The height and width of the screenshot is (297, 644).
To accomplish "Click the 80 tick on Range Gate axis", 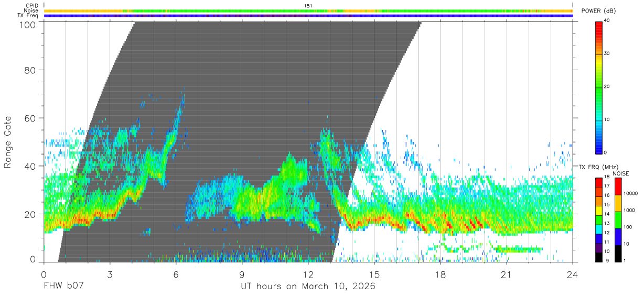I will coord(31,70).
